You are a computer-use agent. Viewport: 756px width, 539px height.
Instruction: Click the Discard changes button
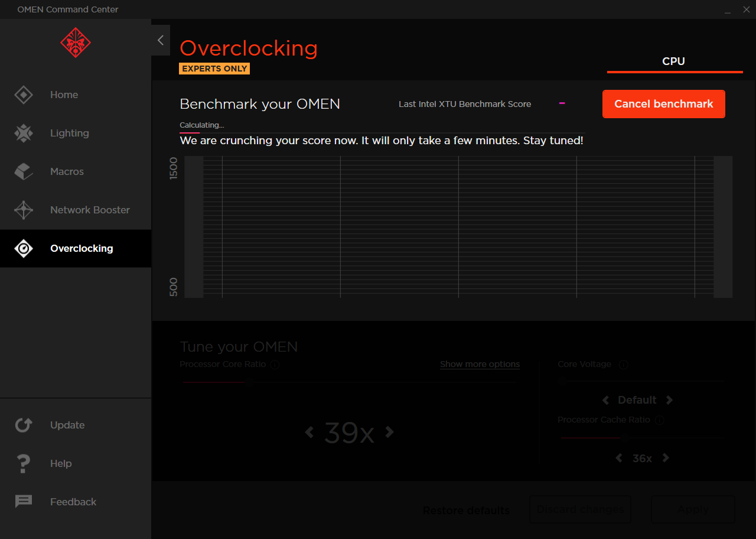581,509
